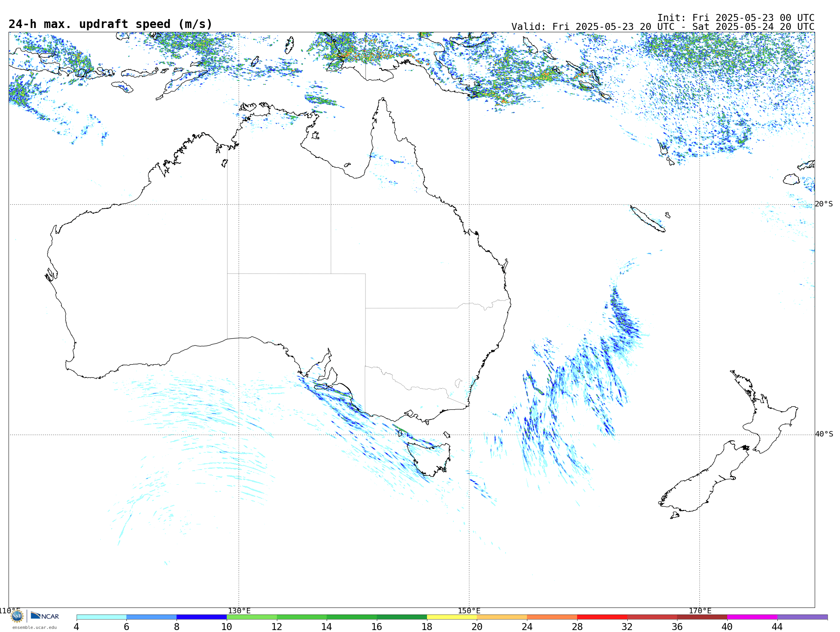Click the "130°E" longitude label
Screen dimensions: 840x632
(239, 611)
